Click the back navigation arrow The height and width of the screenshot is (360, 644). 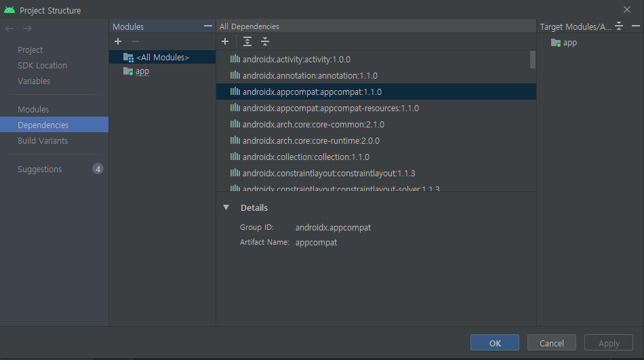coord(9,28)
